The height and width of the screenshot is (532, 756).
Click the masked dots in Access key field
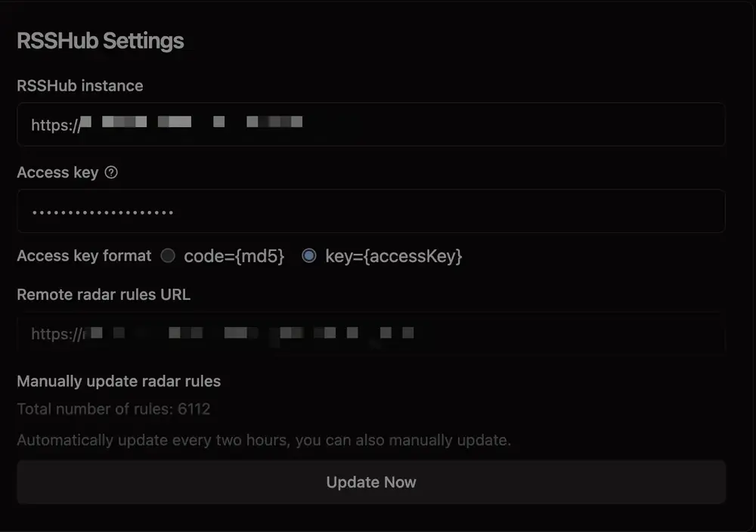(x=103, y=212)
